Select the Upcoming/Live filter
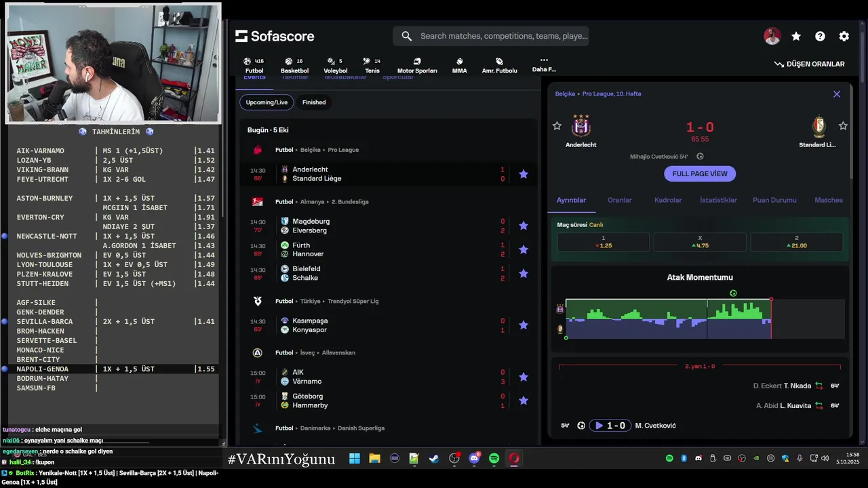 pos(267,102)
